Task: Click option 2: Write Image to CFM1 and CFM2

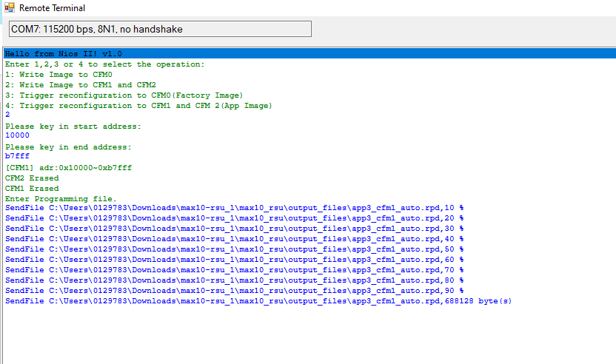Action: (80, 85)
